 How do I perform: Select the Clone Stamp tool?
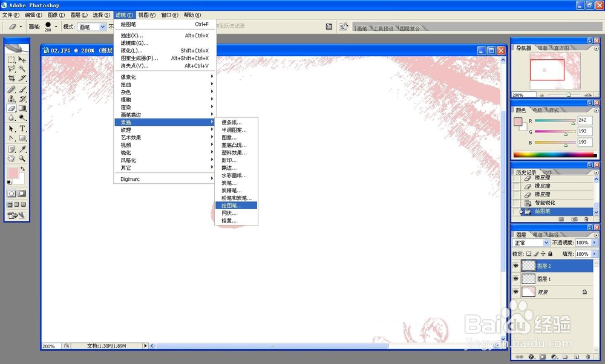tap(11, 99)
